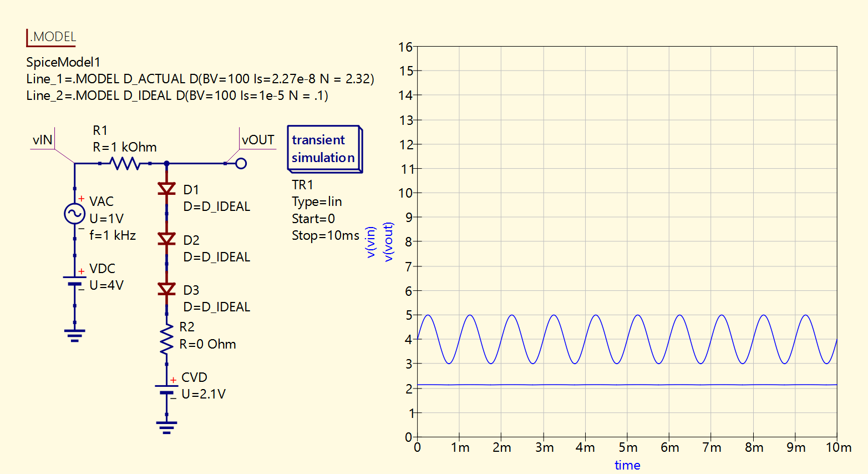Screen dimensions: 868x474
Task: Select the vOUT node label
Action: click(x=258, y=140)
